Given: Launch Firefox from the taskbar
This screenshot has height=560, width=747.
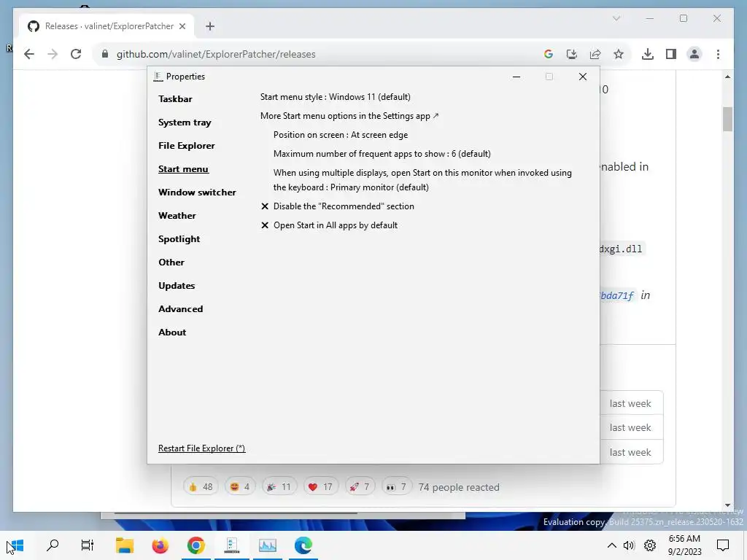Looking at the screenshot, I should point(160,545).
